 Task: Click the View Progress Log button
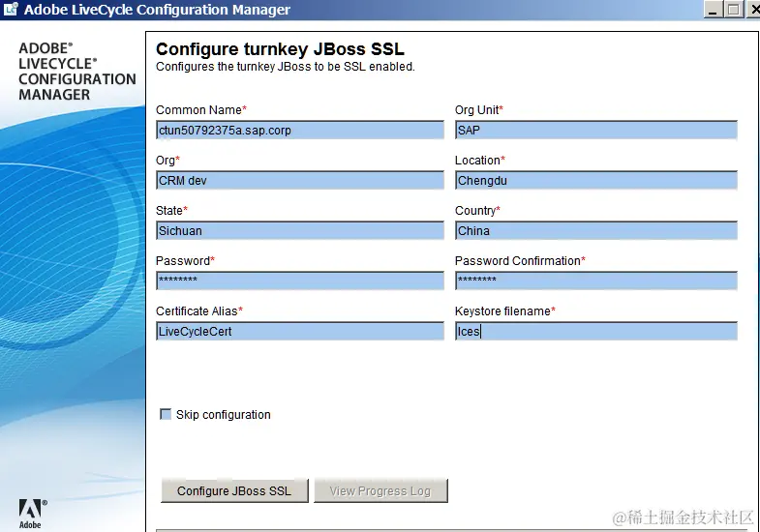380,490
